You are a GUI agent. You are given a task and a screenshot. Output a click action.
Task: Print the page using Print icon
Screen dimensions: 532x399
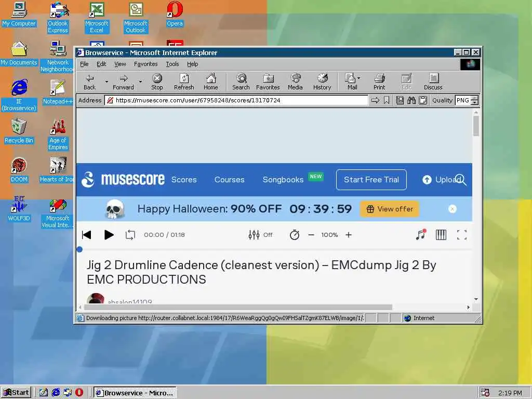tap(379, 82)
